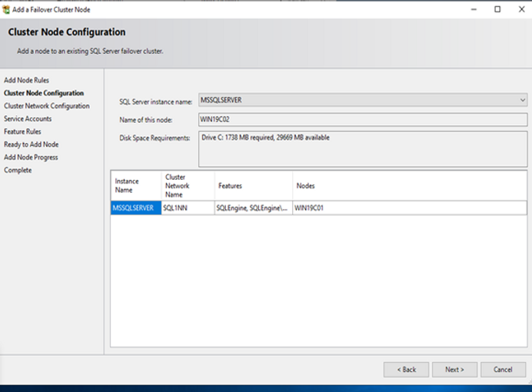The width and height of the screenshot is (532, 392).
Task: Cancel the add node wizard
Action: [503, 370]
